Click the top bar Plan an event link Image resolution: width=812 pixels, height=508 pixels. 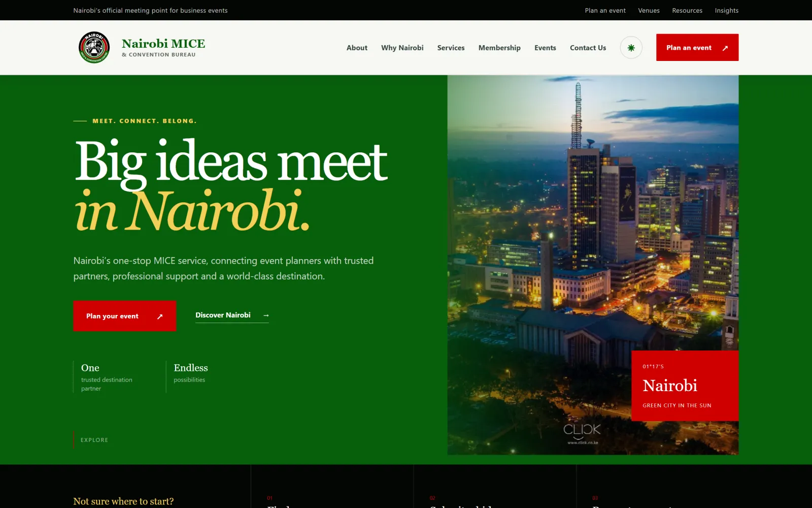(x=605, y=10)
